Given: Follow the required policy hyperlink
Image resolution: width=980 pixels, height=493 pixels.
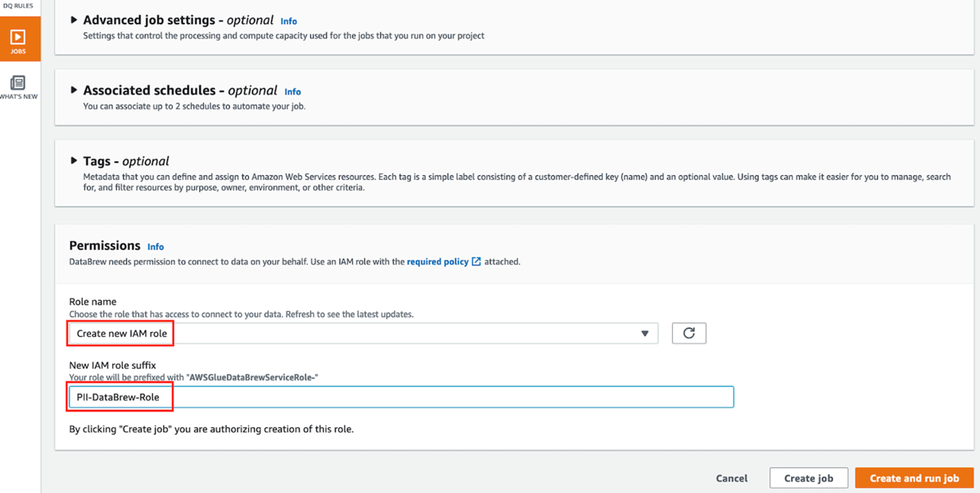Looking at the screenshot, I should [x=437, y=262].
